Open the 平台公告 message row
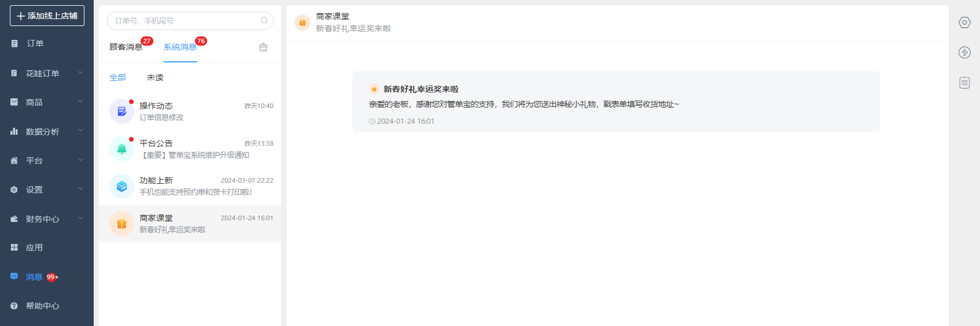Image resolution: width=980 pixels, height=326 pixels. [x=190, y=149]
